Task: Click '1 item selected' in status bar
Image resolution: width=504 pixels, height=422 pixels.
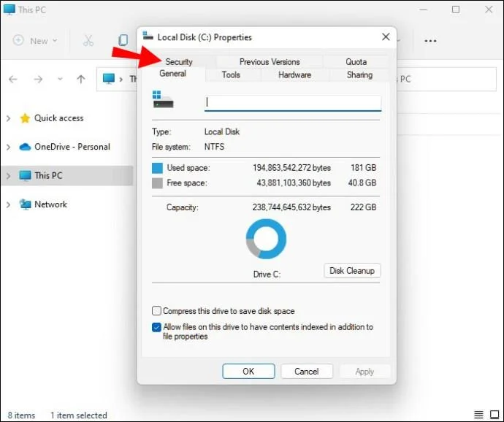Action: pos(78,415)
